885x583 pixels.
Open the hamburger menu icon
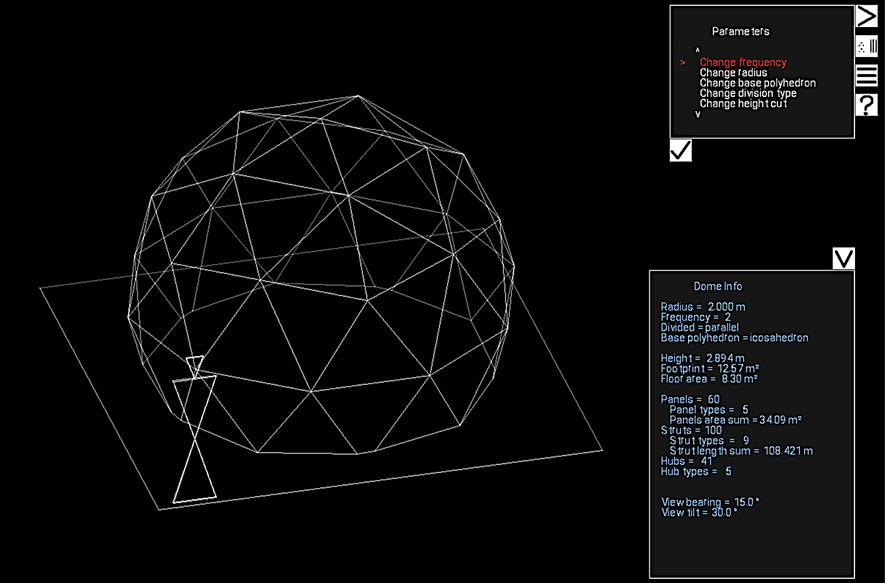click(x=869, y=76)
